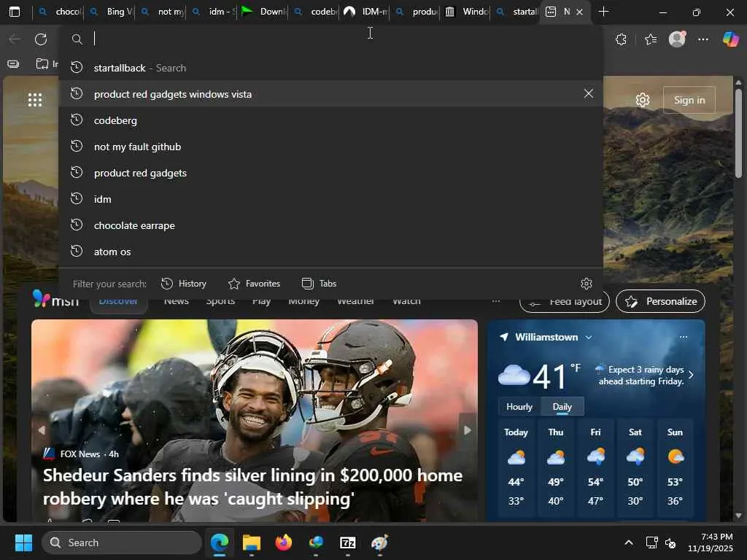Image resolution: width=747 pixels, height=560 pixels.
Task: Click the network tray icon
Action: click(651, 542)
